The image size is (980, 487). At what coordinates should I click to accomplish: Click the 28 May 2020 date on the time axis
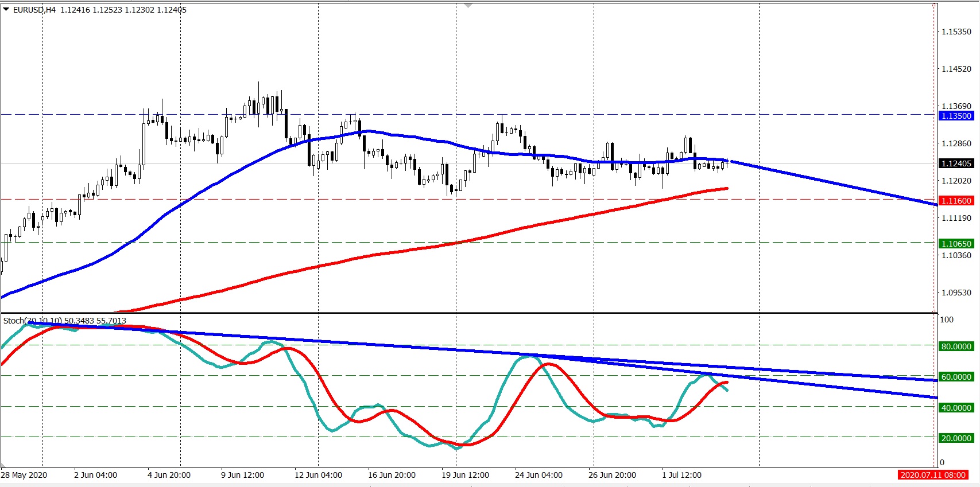24,475
